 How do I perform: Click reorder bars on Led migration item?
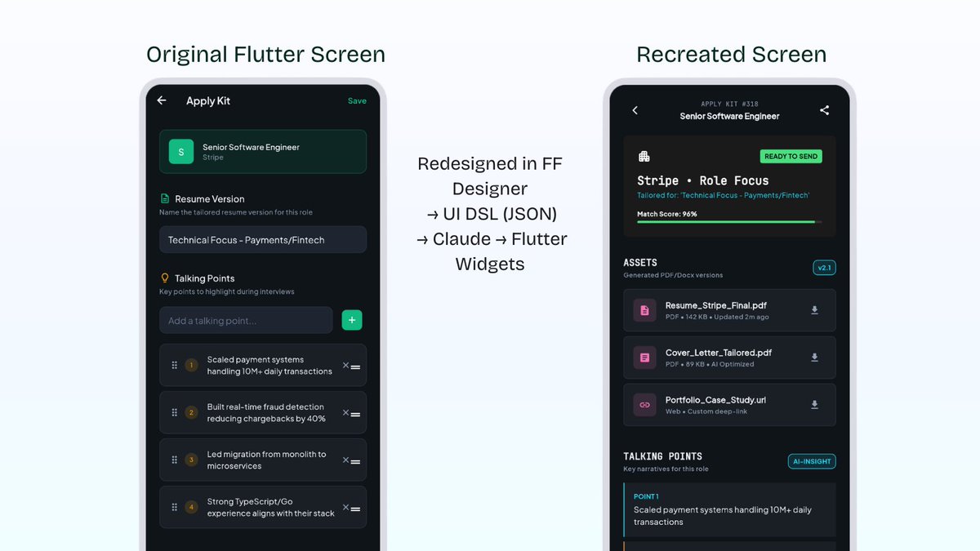[x=355, y=462]
